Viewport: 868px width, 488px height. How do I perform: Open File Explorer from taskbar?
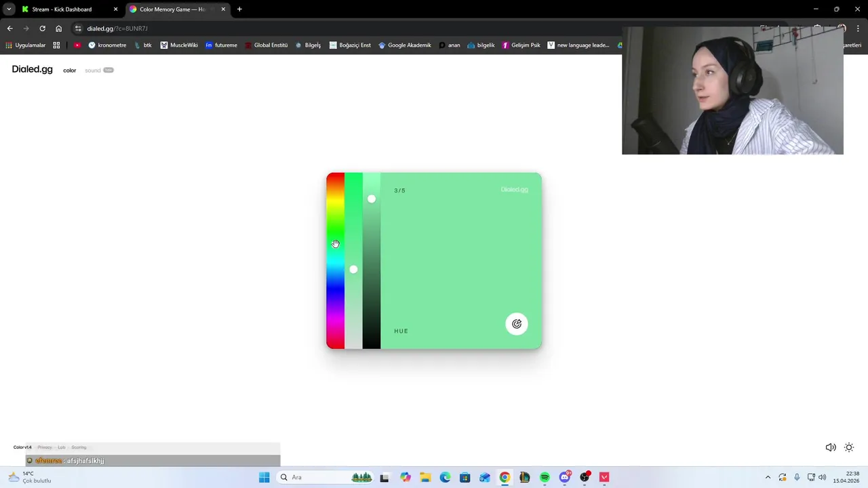[425, 477]
